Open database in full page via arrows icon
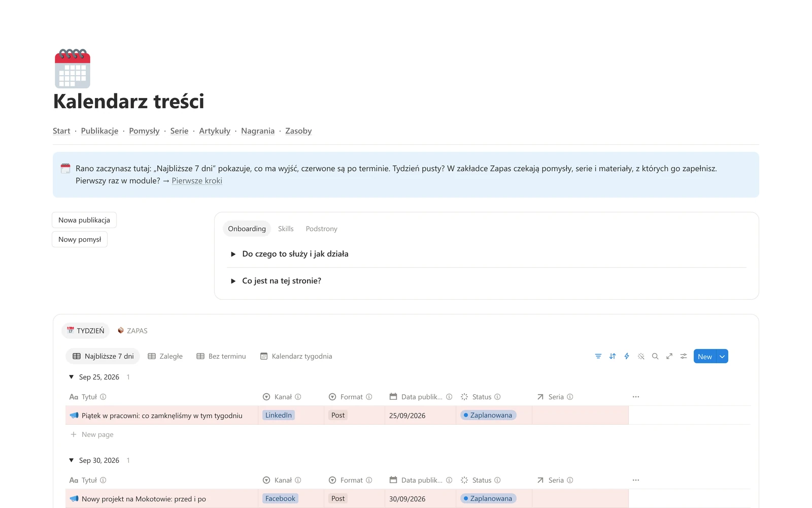 pos(669,357)
